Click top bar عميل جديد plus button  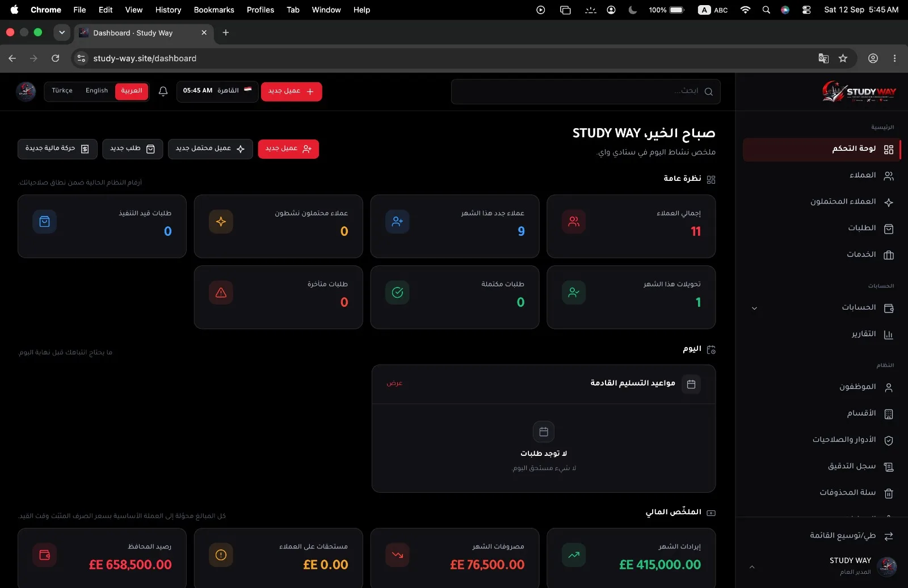point(291,91)
